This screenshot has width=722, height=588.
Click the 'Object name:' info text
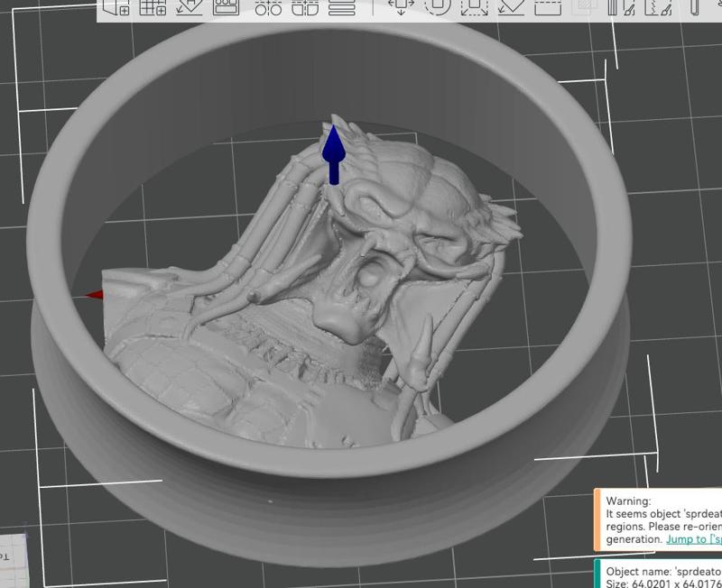(638, 572)
